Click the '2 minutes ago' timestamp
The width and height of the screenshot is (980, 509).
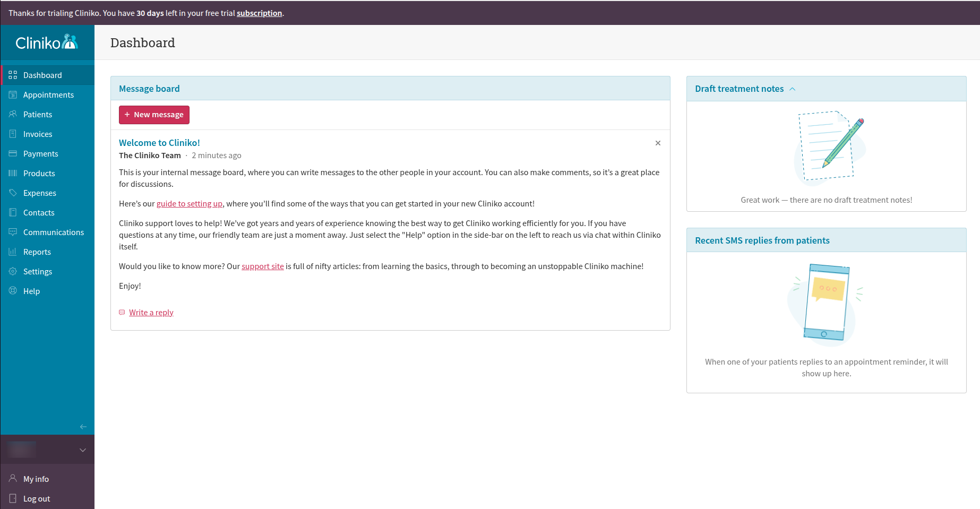click(217, 155)
